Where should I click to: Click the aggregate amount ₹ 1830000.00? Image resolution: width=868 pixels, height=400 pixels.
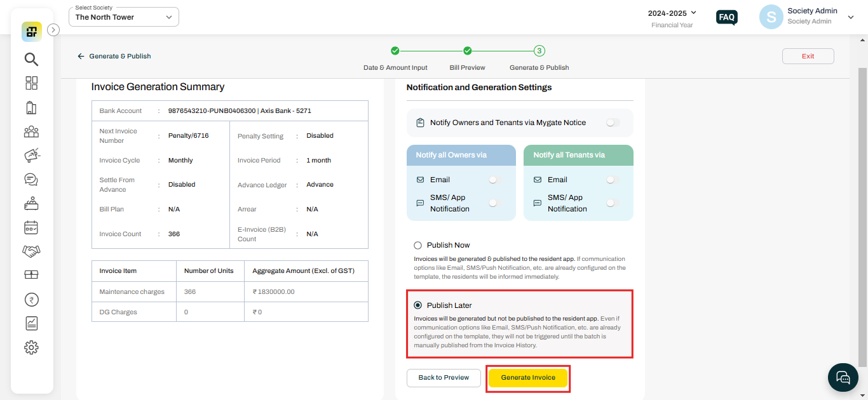(273, 292)
